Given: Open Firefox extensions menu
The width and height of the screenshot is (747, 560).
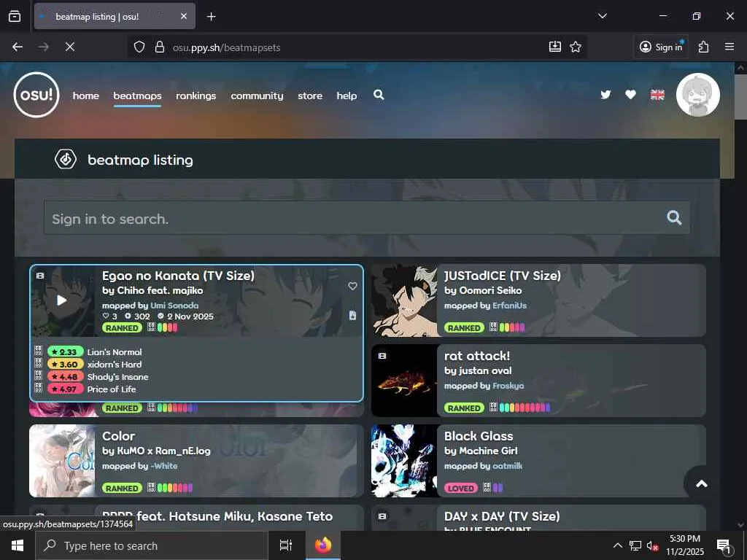Looking at the screenshot, I should pyautogui.click(x=704, y=47).
